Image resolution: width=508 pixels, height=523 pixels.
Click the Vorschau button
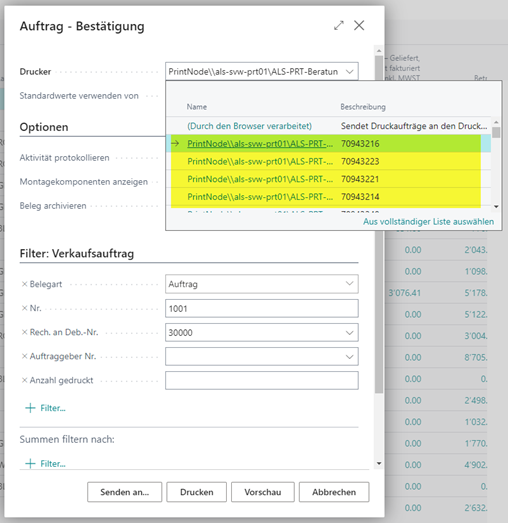263,492
